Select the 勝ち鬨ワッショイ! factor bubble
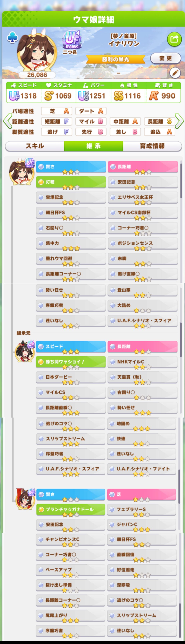 71,362
